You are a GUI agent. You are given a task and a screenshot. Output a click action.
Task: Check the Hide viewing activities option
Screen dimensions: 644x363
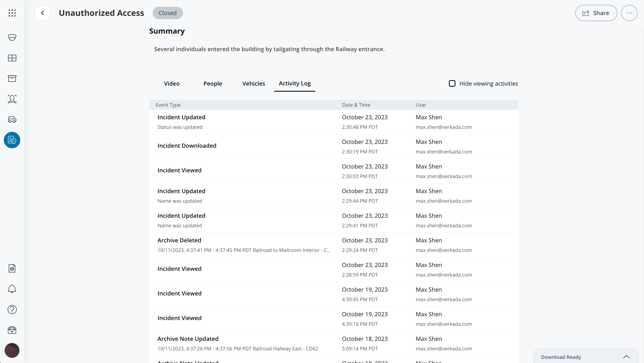point(452,83)
